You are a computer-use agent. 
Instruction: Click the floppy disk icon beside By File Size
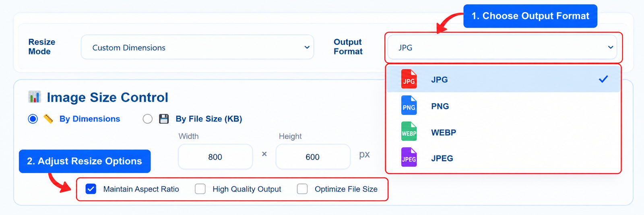[x=164, y=119]
